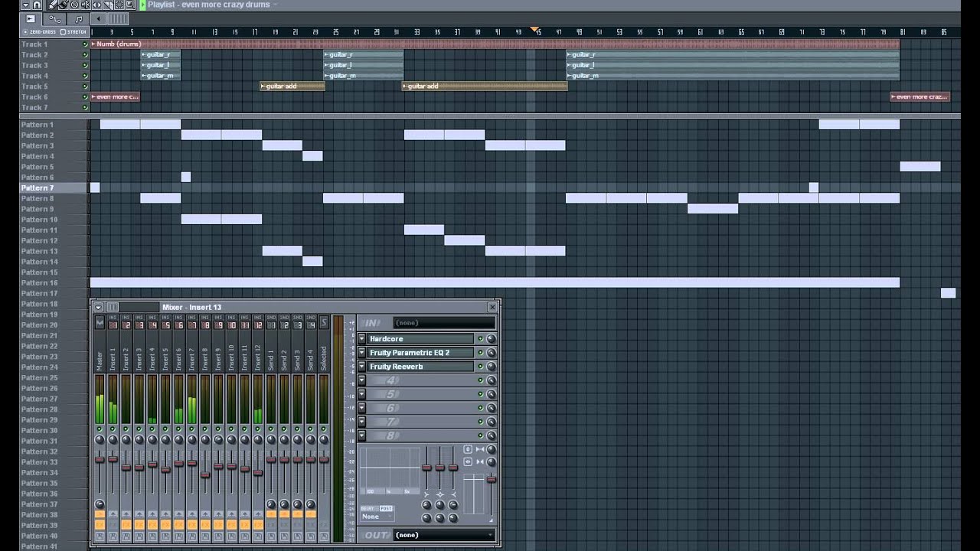Switch to the pattern notes tab

[78, 18]
